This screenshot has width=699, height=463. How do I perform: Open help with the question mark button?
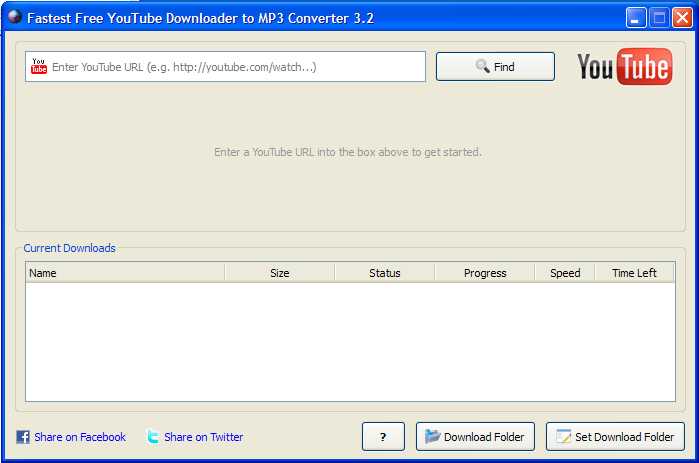point(383,437)
